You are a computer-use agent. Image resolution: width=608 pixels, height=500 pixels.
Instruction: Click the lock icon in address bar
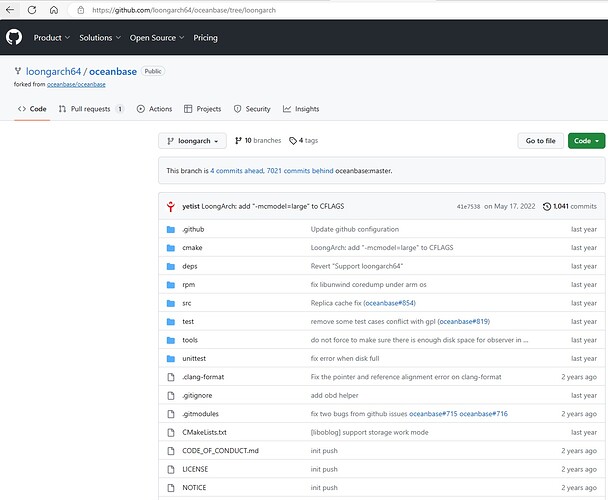(x=81, y=10)
